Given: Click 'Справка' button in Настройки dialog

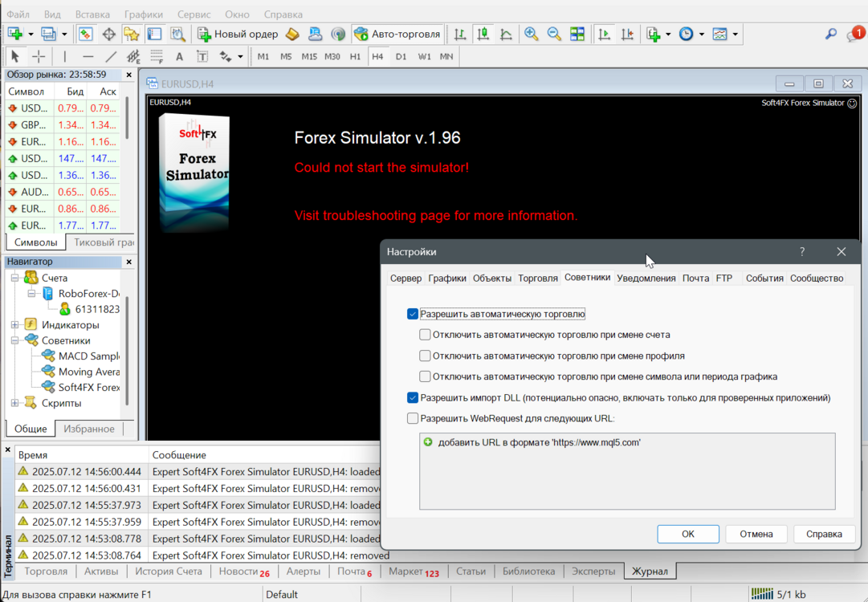Looking at the screenshot, I should 824,534.
